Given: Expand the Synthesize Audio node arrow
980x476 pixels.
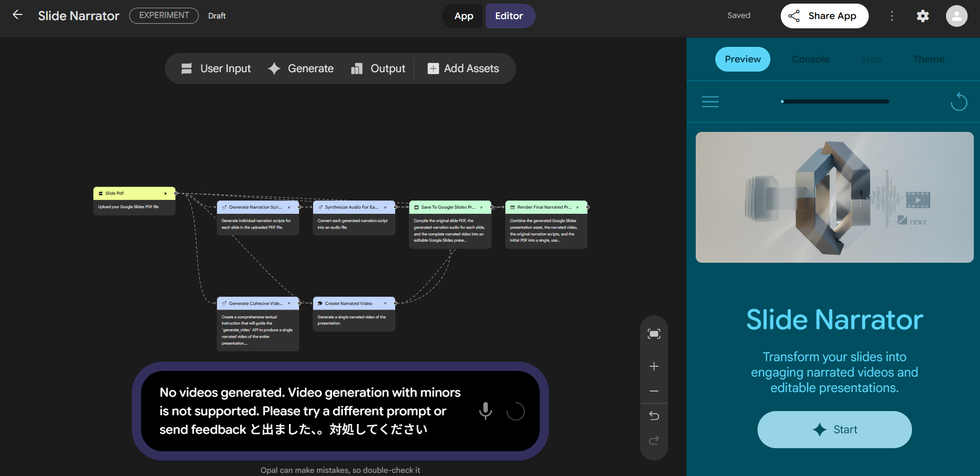Looking at the screenshot, I should [385, 207].
